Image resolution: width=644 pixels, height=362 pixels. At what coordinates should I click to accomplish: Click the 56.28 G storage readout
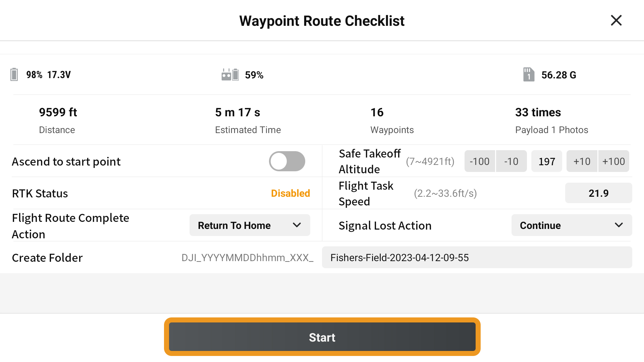pos(559,75)
